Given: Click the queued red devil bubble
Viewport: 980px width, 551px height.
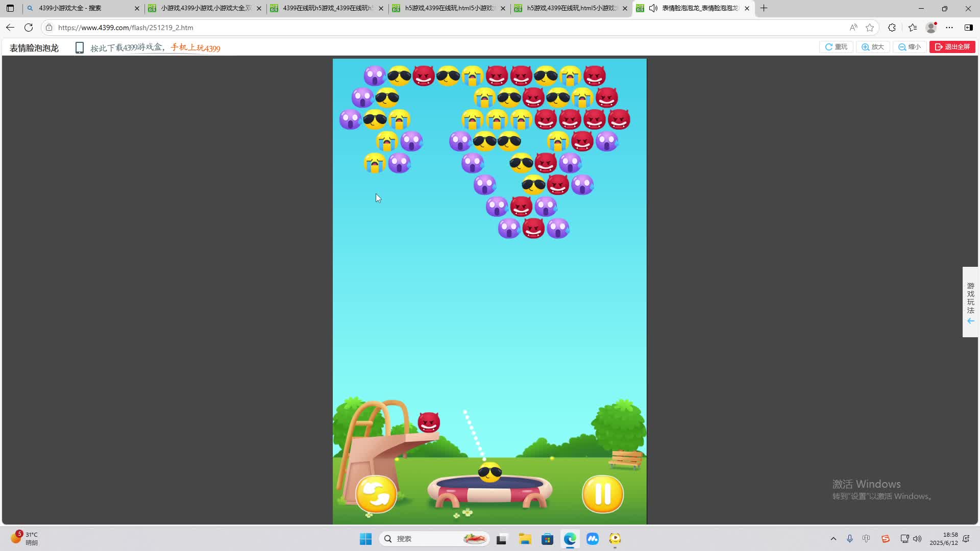Looking at the screenshot, I should [429, 422].
